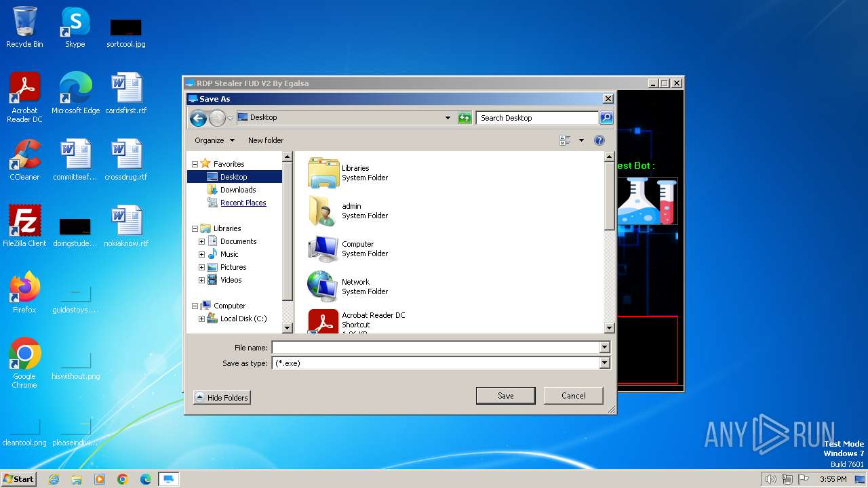Expand the Documents library node

(201, 241)
